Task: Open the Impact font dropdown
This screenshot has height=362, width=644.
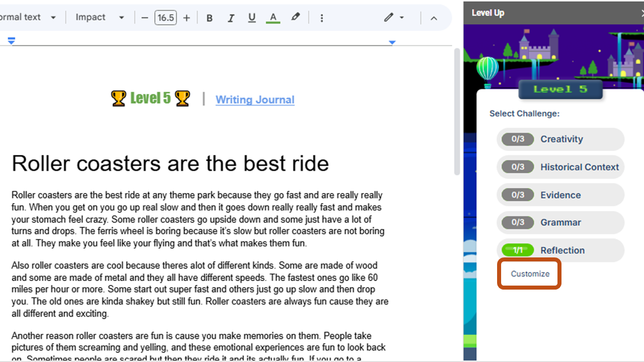Action: 100,18
